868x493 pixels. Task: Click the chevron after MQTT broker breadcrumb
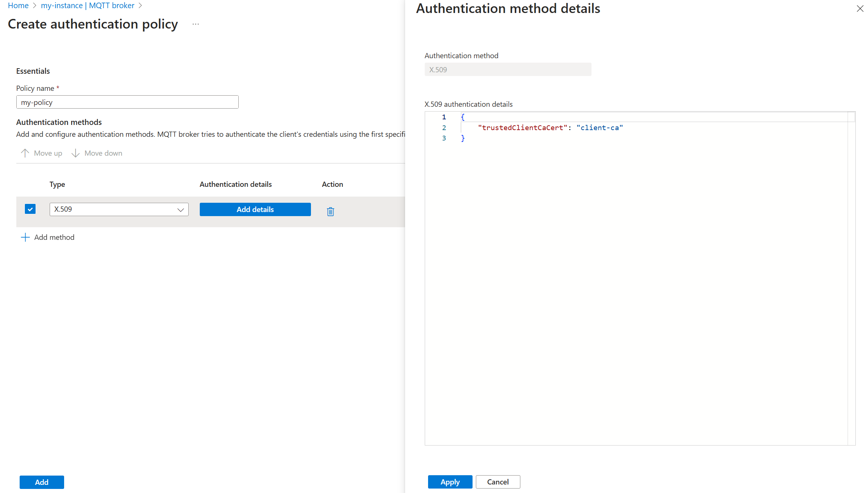tap(140, 5)
